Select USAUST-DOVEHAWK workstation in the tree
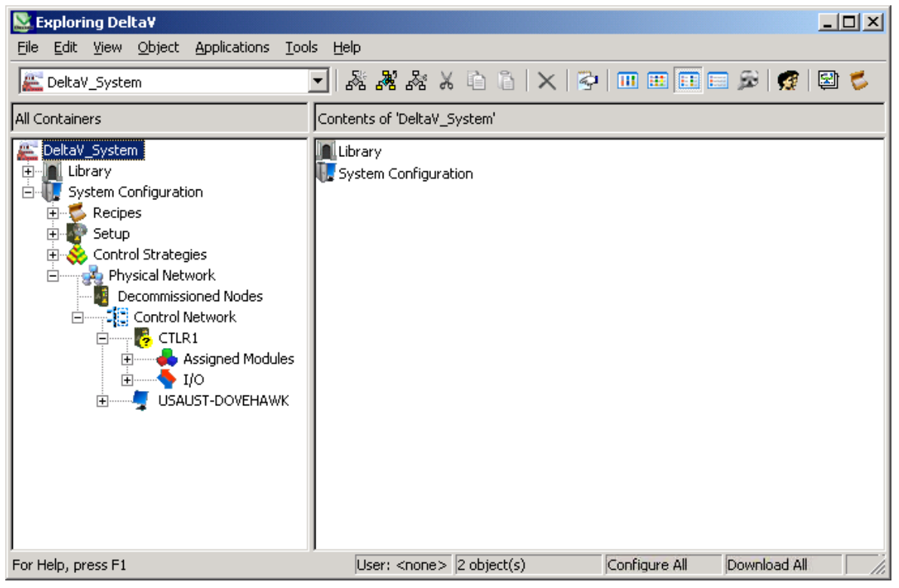Viewport: 899px width, 588px height. pyautogui.click(x=223, y=401)
